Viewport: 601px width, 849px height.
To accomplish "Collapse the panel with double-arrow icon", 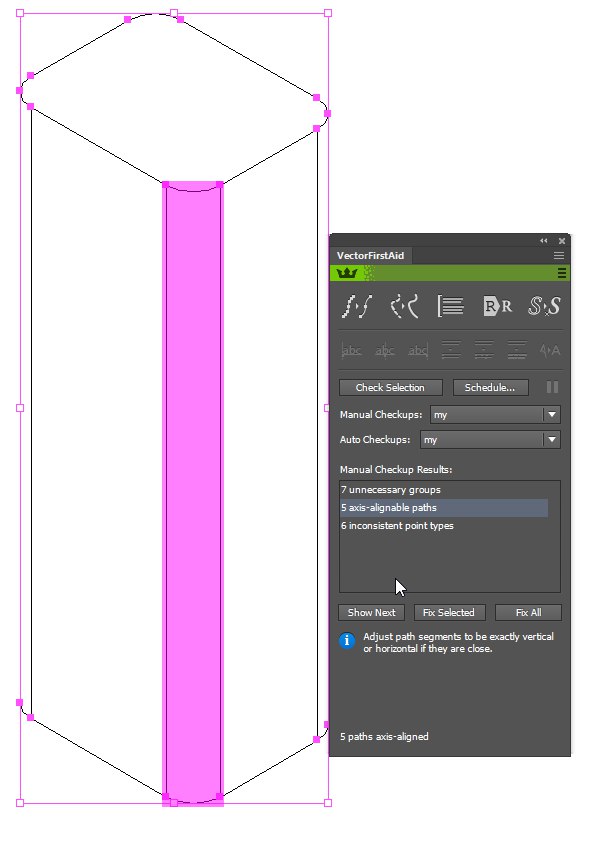I will tap(544, 240).
